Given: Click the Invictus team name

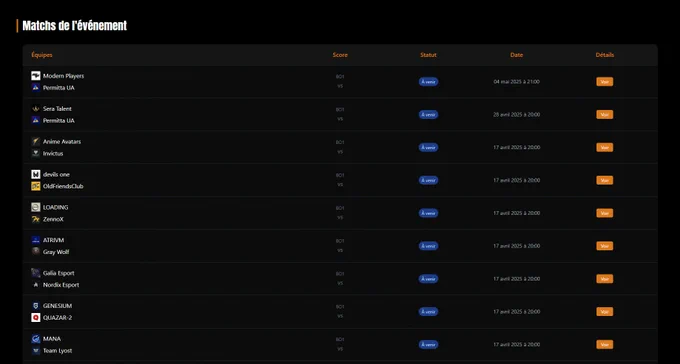Looking at the screenshot, I should coord(53,154).
